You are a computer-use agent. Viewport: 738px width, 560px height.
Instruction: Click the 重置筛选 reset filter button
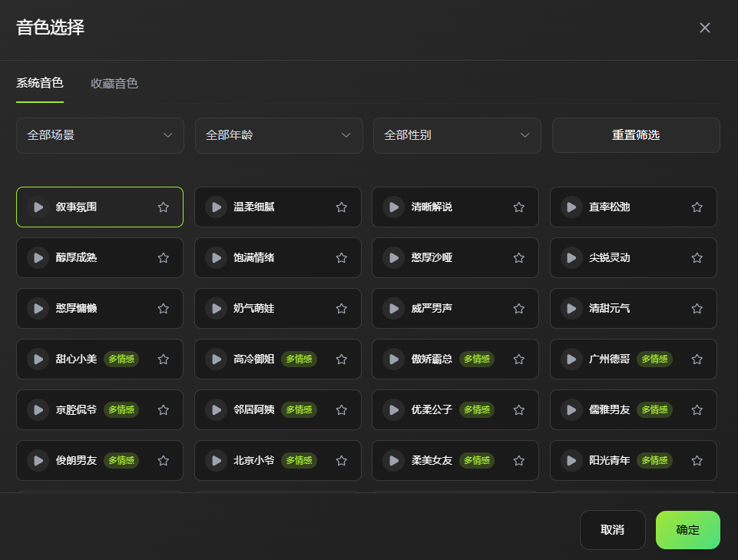(x=636, y=135)
